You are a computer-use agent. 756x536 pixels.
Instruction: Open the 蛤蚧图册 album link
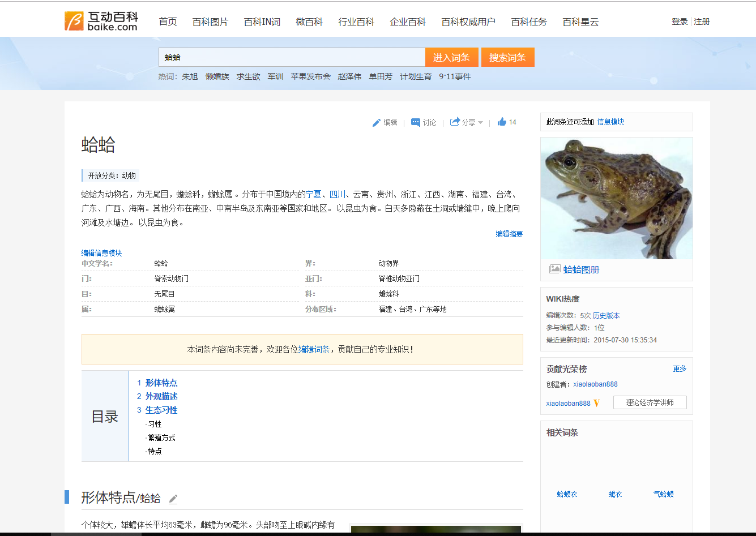[x=581, y=269]
